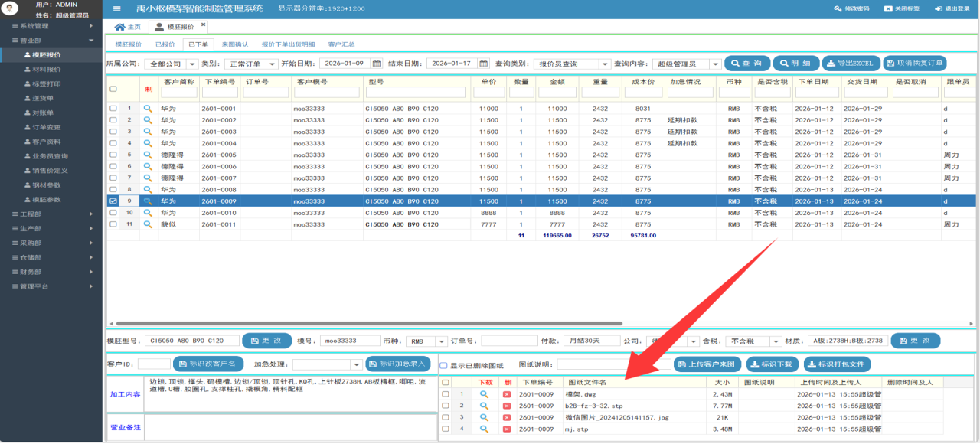The height and width of the screenshot is (444, 980).
Task: Click the home icon labeled 主页
Action: point(120,27)
